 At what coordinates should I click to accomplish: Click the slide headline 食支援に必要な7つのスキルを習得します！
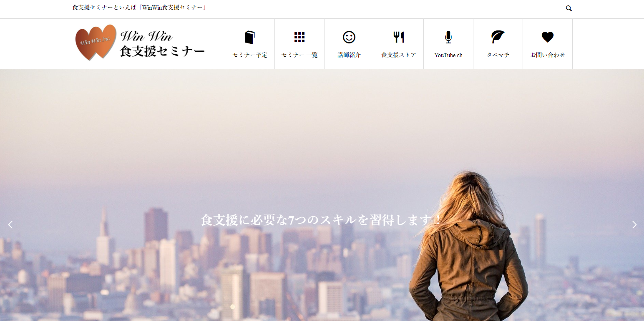click(322, 220)
